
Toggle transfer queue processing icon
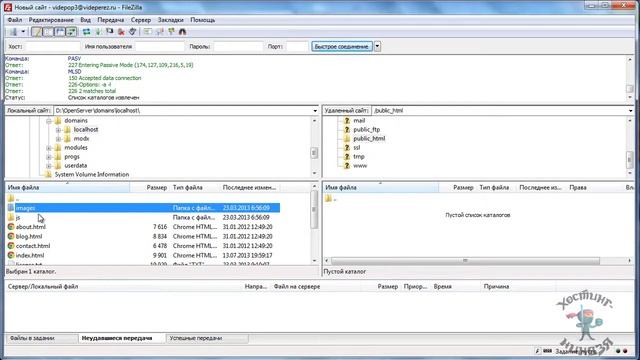coord(98,32)
